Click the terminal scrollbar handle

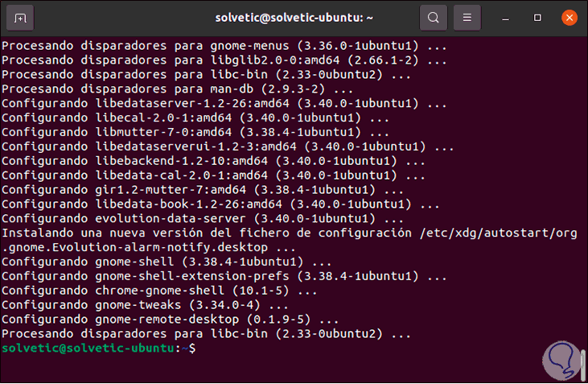click(x=582, y=364)
